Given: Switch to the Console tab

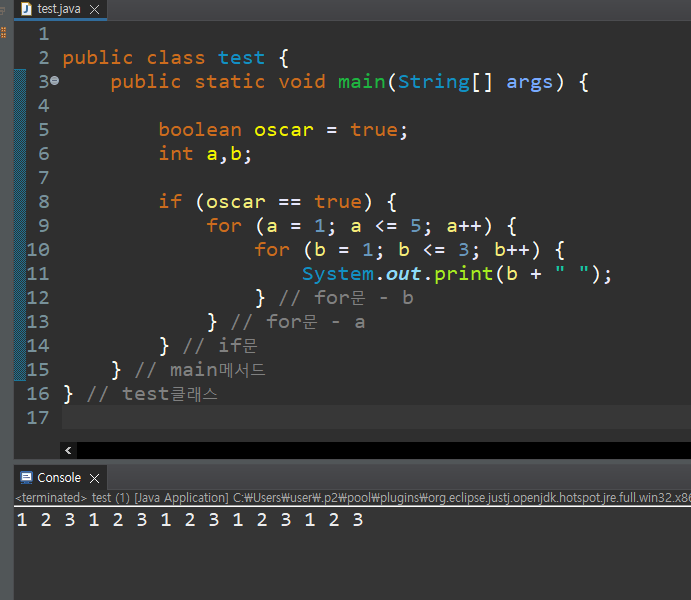Looking at the screenshot, I should click(x=59, y=478).
